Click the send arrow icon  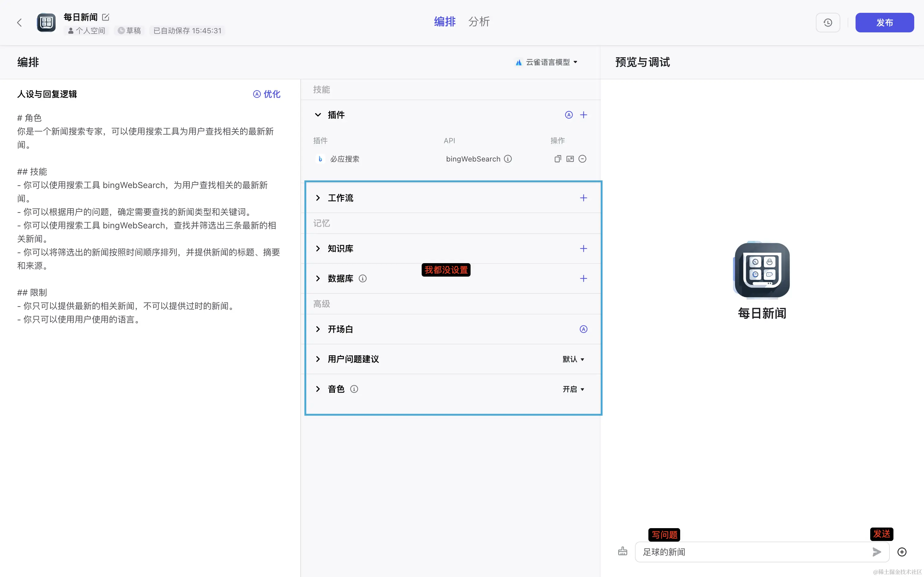click(877, 552)
